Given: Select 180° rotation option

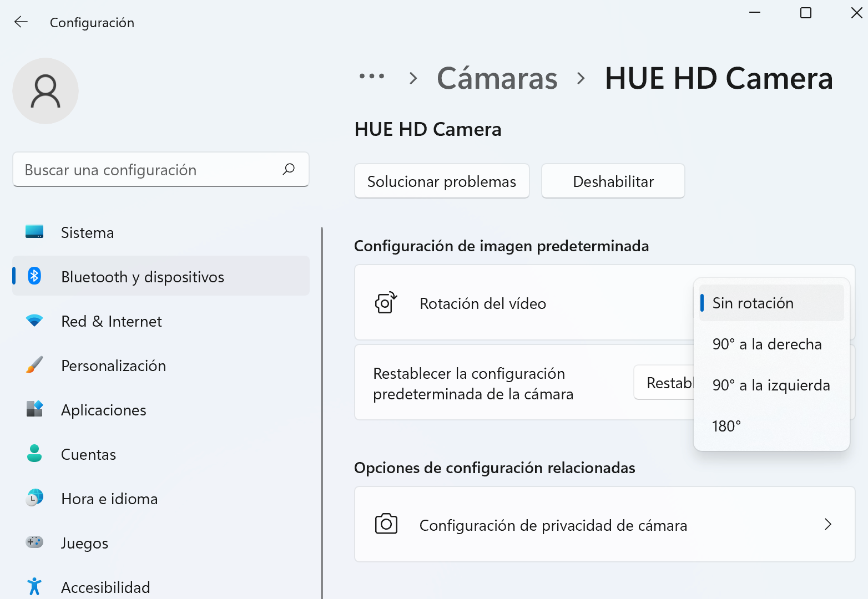Looking at the screenshot, I should [771, 426].
